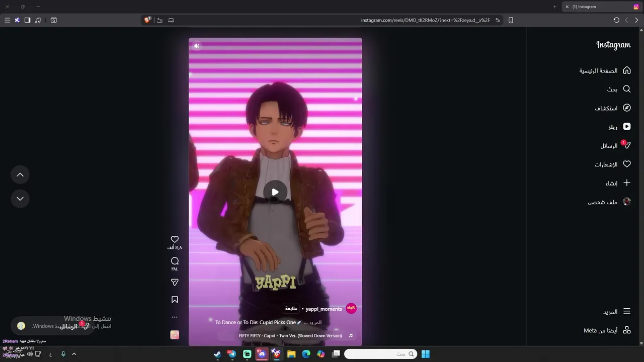Open site settings icon in address bar
This screenshot has height=362, width=644.
498,20
